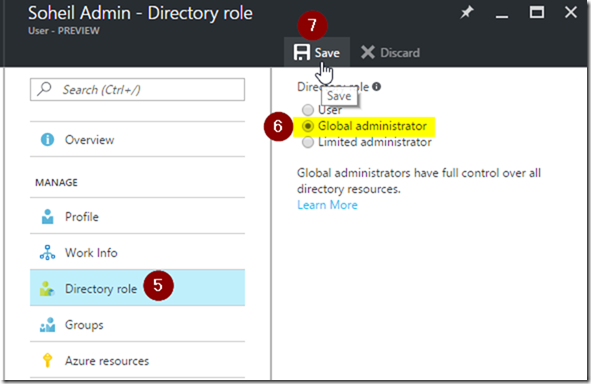This screenshot has height=384, width=591.
Task: Select the Global administrator radio button
Action: (x=308, y=126)
